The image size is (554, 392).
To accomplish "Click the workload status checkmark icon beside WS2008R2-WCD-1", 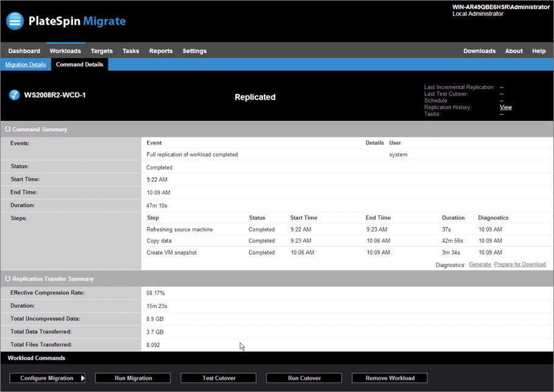I will [14, 95].
